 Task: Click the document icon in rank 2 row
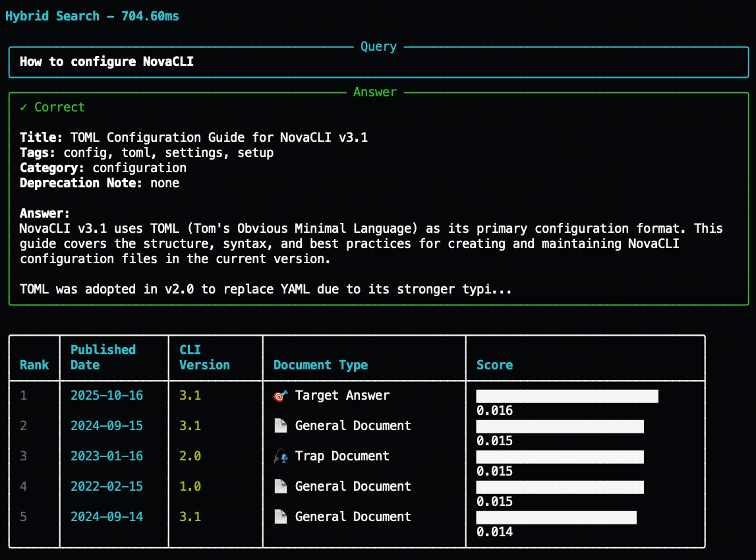pyautogui.click(x=280, y=426)
